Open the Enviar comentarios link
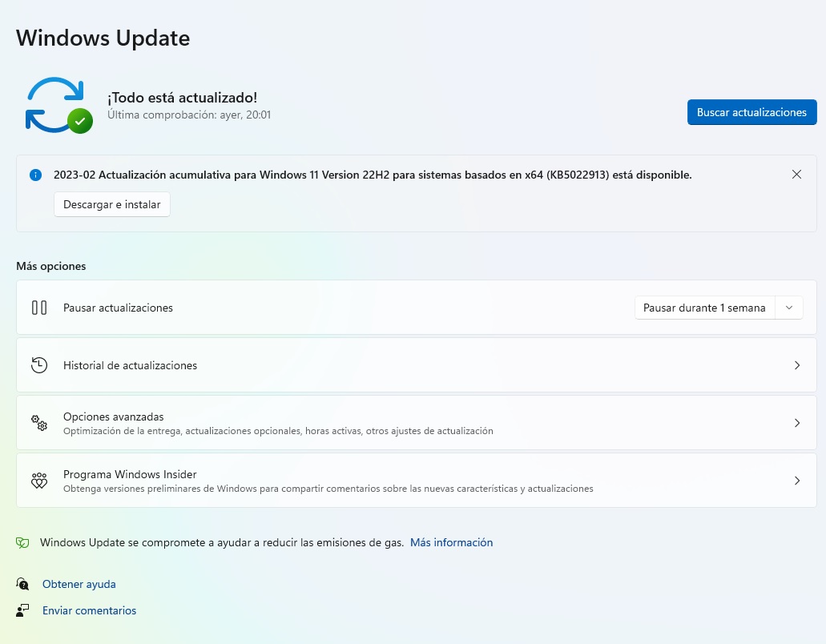Image resolution: width=826 pixels, height=644 pixels. click(90, 610)
